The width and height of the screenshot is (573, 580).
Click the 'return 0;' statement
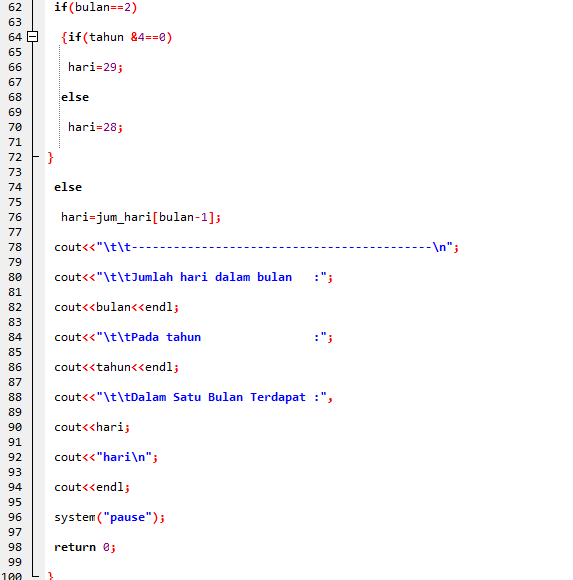coord(85,547)
